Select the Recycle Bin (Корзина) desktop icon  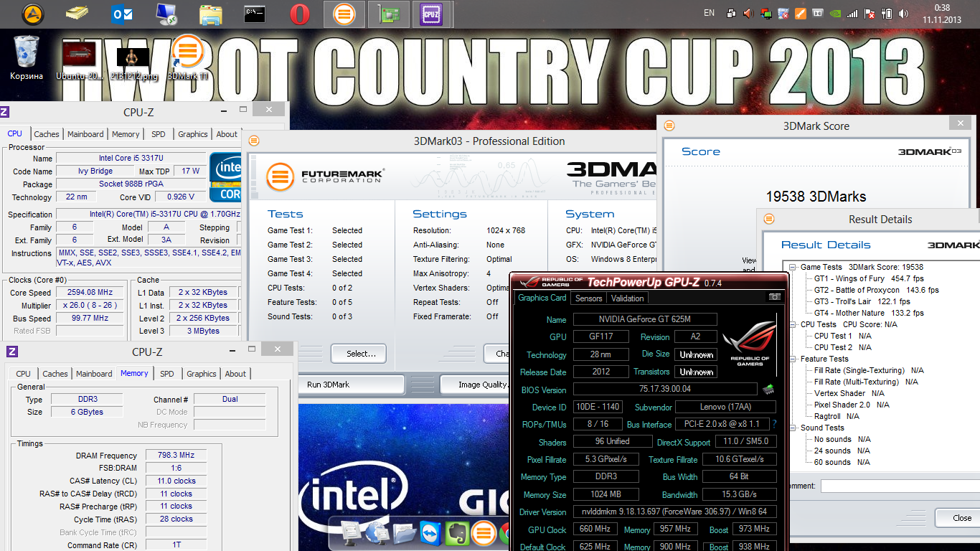pyautogui.click(x=27, y=58)
